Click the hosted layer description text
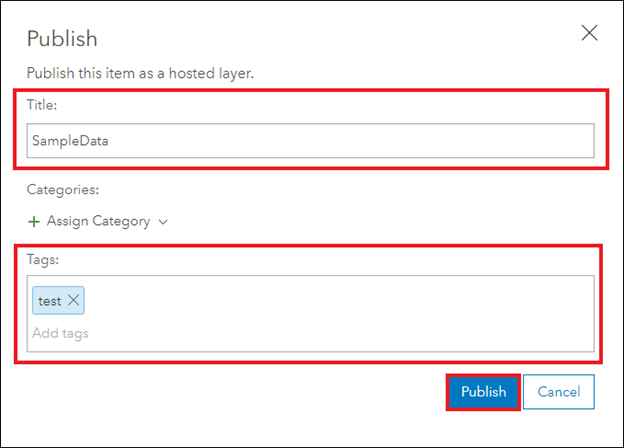624x448 pixels. [140, 73]
